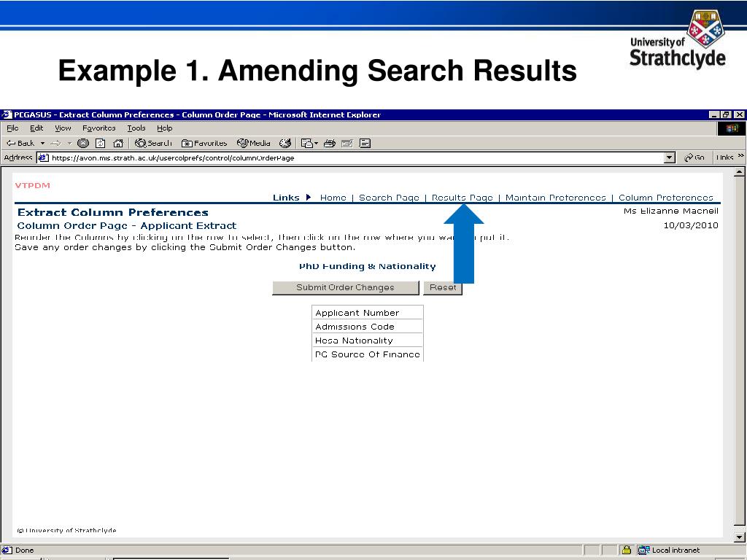
Task: Select the PG Source Of Finance row
Action: click(x=368, y=354)
